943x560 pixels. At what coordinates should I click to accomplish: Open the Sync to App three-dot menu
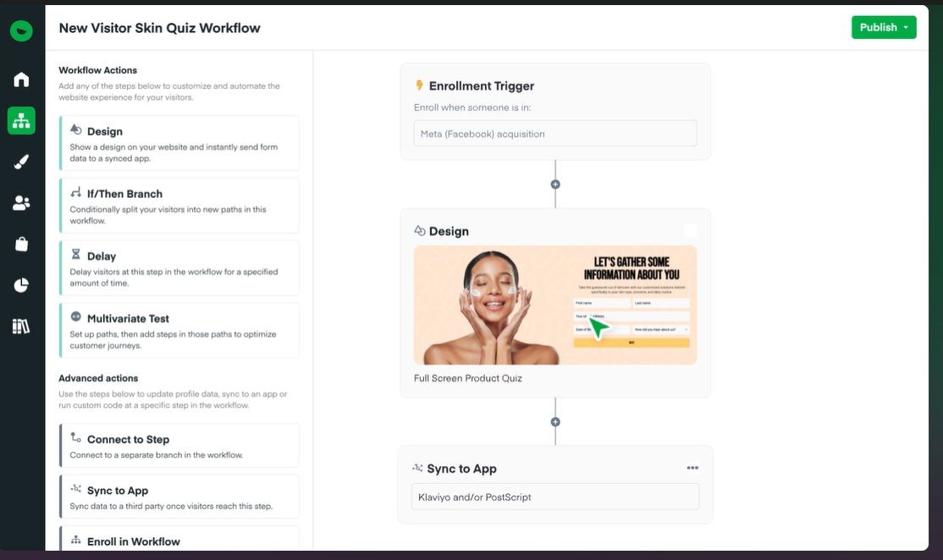point(692,468)
